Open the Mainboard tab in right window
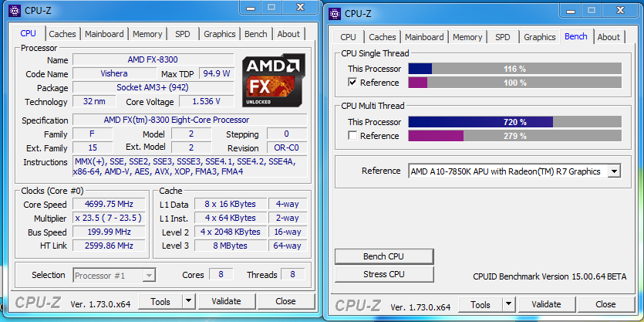 coord(424,37)
